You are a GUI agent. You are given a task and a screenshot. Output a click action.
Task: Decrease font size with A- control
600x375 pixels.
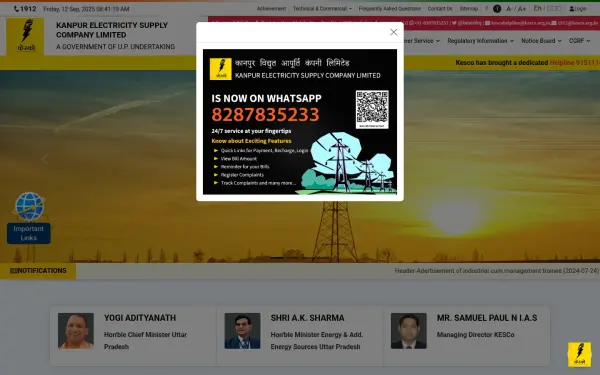point(509,9)
